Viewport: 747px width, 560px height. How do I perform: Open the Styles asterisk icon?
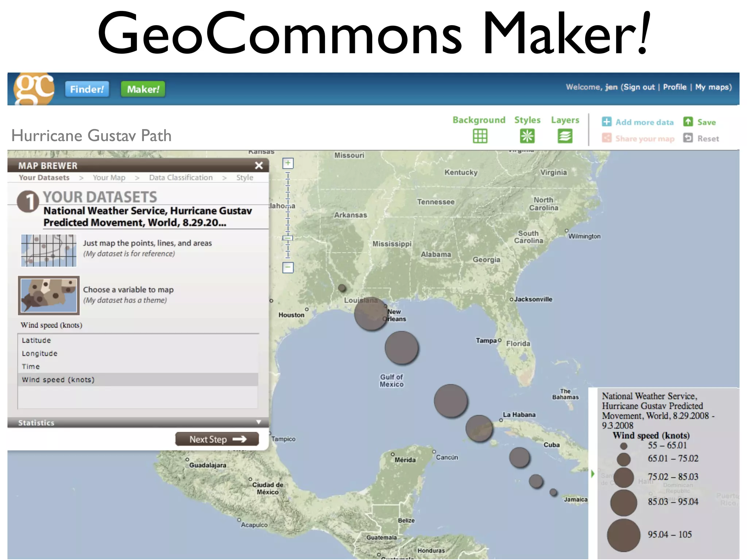[x=527, y=136]
